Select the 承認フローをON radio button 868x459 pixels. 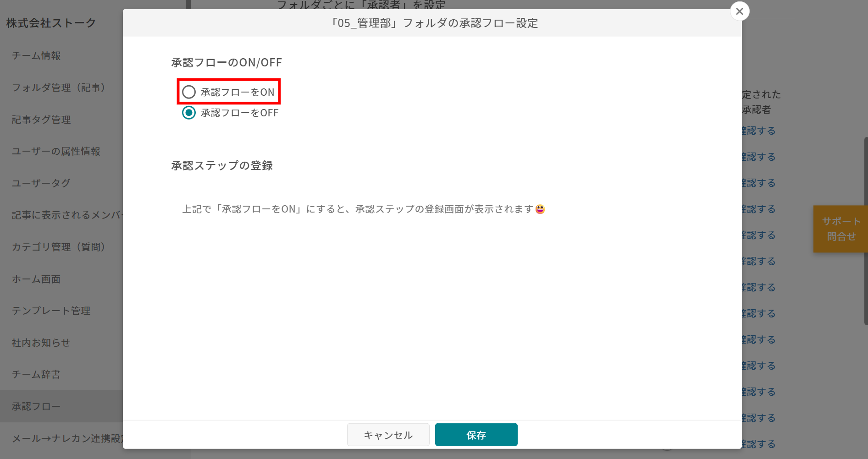click(188, 92)
